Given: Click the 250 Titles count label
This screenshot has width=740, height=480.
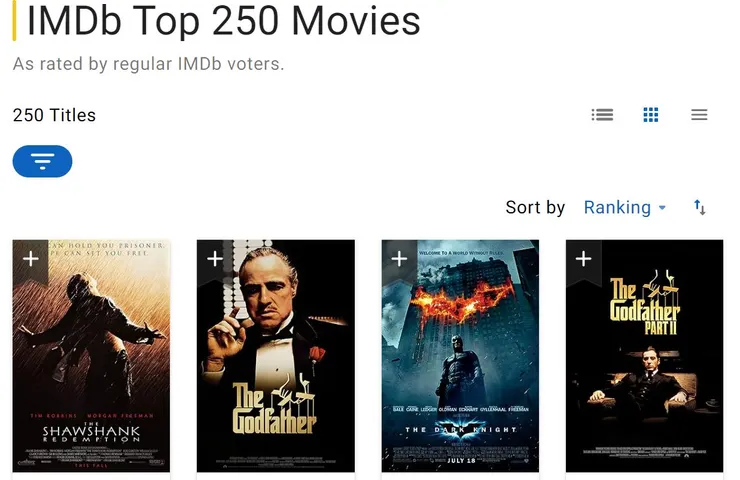Looking at the screenshot, I should pyautogui.click(x=54, y=115).
